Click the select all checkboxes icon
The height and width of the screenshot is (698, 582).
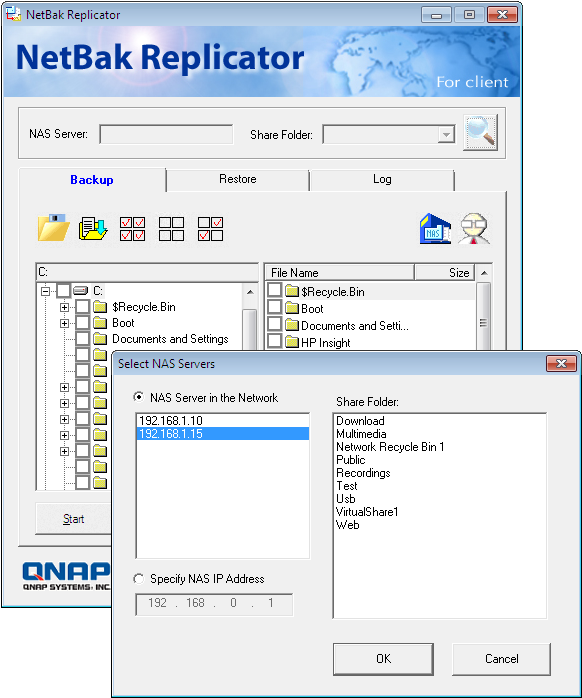click(132, 229)
